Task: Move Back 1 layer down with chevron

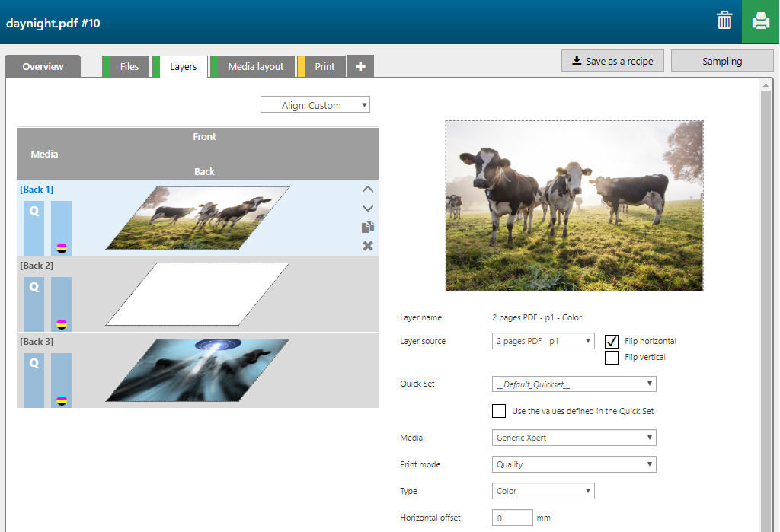Action: [368, 208]
